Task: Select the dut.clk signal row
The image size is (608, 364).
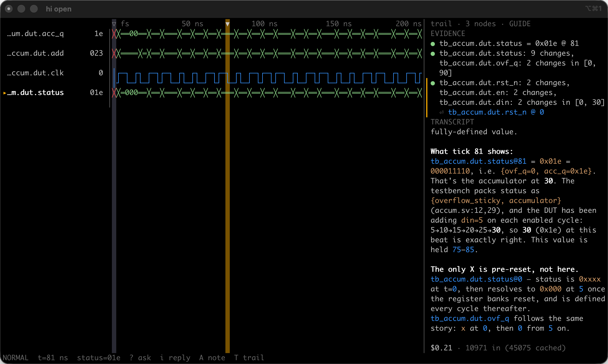Action: pyautogui.click(x=55, y=73)
